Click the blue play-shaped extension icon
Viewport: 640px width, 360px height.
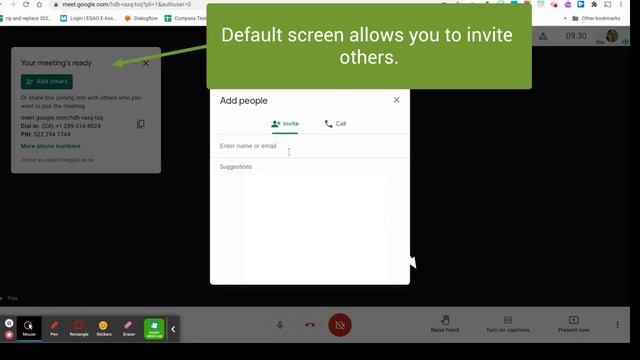point(580,4)
